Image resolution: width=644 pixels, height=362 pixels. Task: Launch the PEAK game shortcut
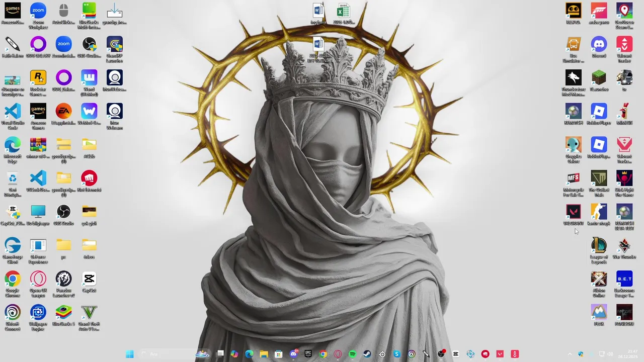coord(599,315)
